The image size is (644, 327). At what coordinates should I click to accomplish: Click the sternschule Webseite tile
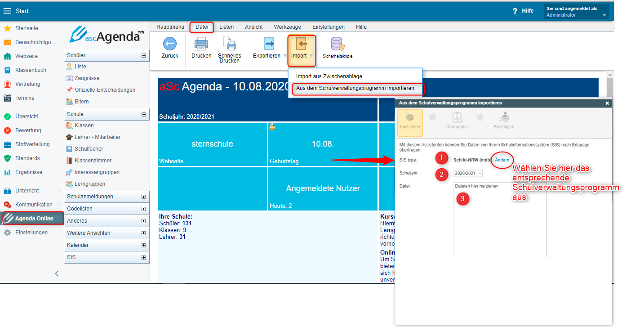212,144
